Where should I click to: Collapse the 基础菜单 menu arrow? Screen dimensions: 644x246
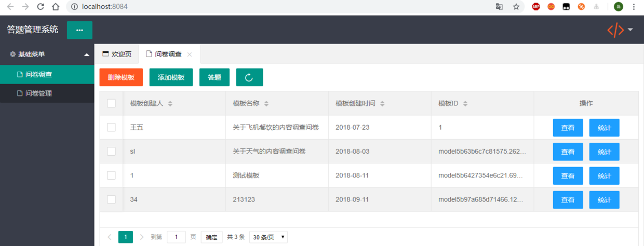click(87, 54)
